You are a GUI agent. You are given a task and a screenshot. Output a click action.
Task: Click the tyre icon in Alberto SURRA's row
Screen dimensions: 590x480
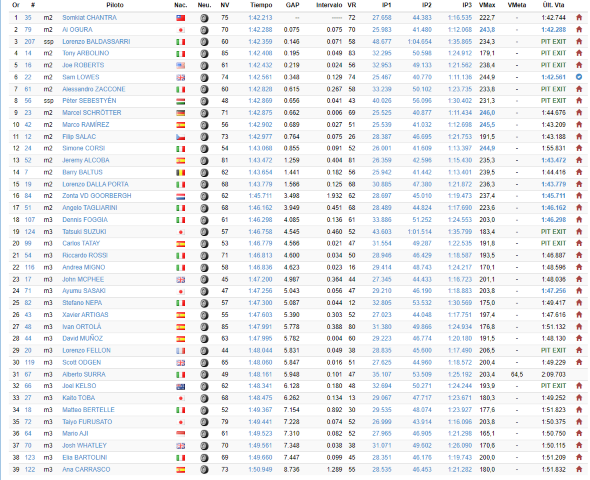[204, 375]
